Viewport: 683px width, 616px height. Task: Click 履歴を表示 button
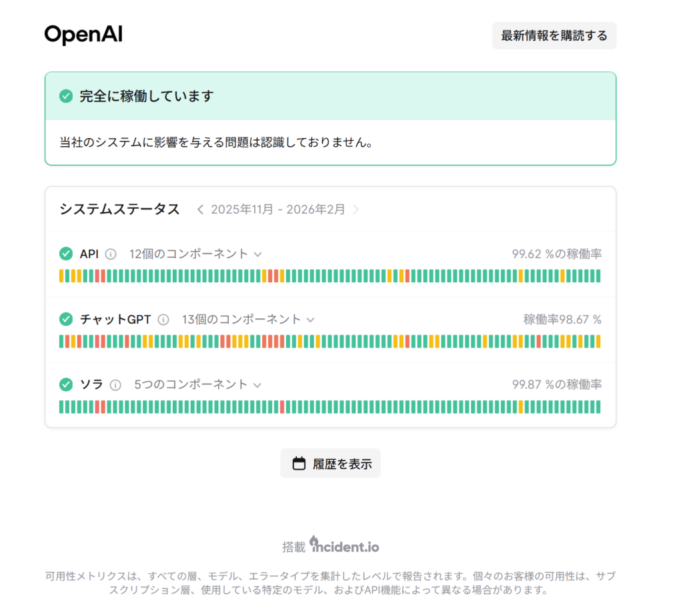tap(331, 464)
